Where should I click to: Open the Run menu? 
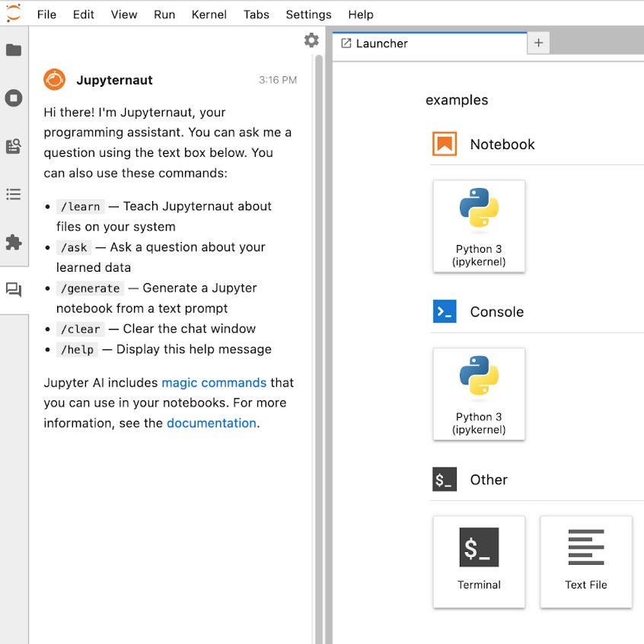pos(164,14)
